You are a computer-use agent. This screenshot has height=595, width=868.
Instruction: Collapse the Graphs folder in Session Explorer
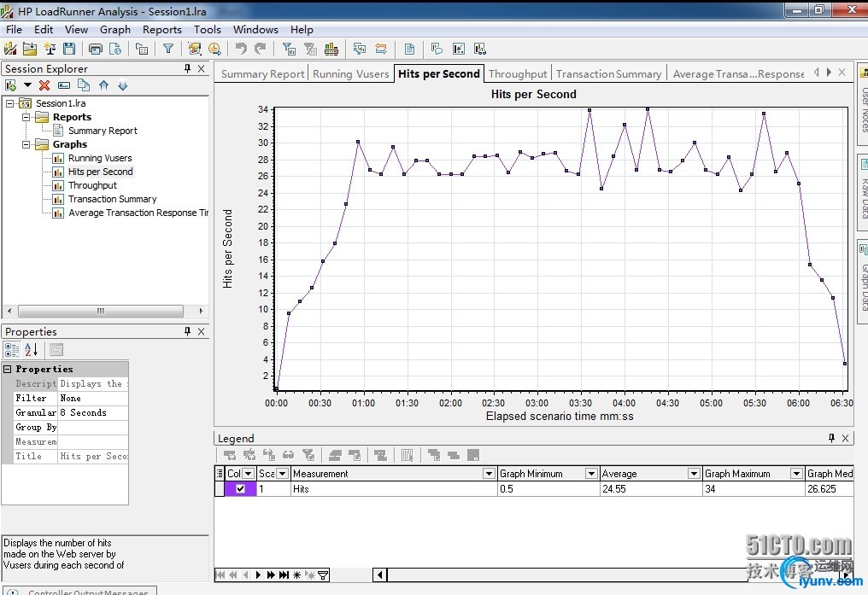tap(26, 144)
